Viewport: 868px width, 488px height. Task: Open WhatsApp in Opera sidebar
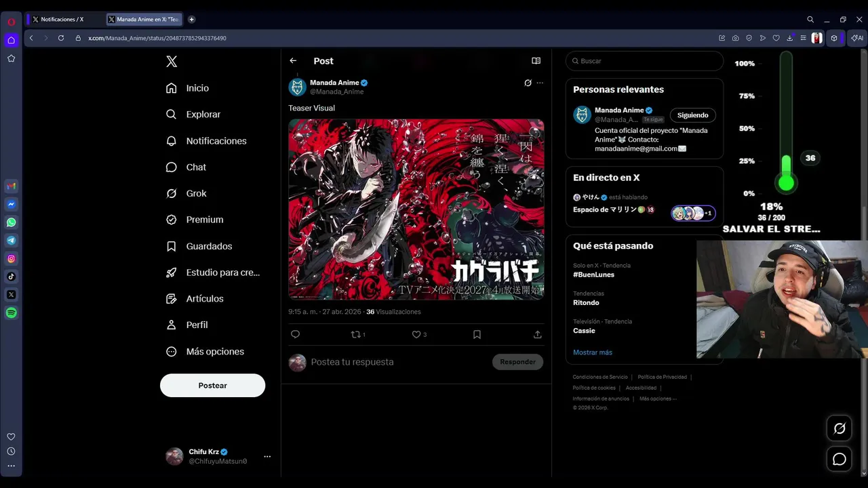pyautogui.click(x=12, y=222)
